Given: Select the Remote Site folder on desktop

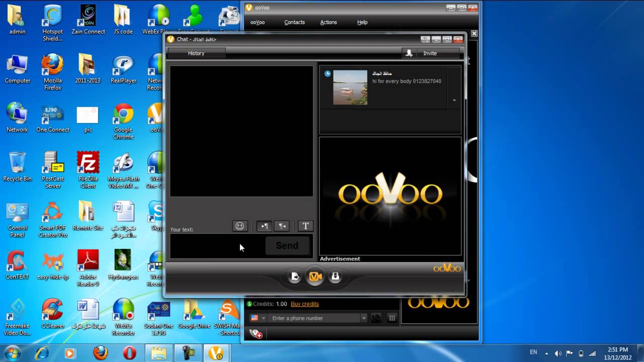Looking at the screenshot, I should [88, 217].
